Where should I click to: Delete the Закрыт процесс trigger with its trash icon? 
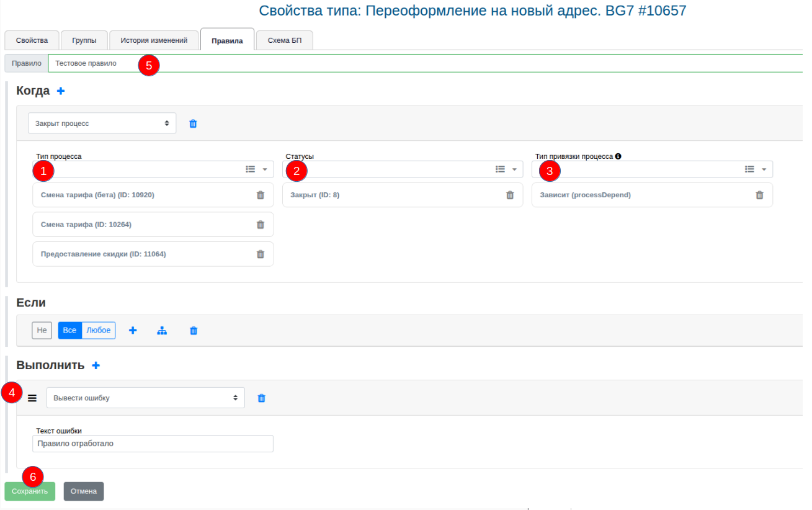(x=193, y=123)
